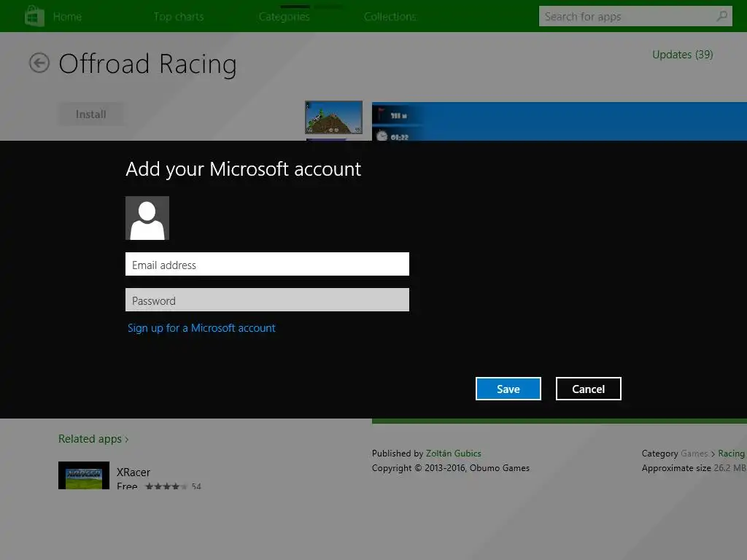This screenshot has width=747, height=560.
Task: Open publisher Zoltán Gubics link
Action: (x=454, y=454)
